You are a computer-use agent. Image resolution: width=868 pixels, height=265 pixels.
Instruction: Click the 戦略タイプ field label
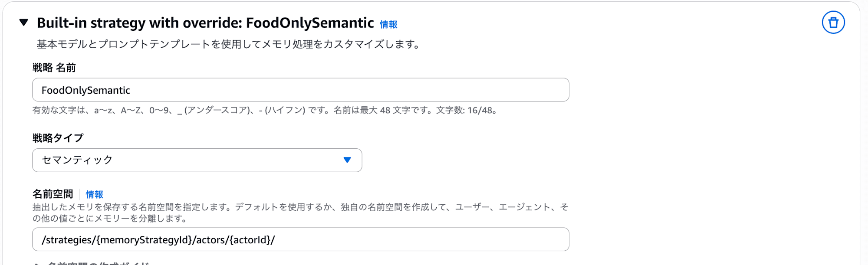point(58,138)
